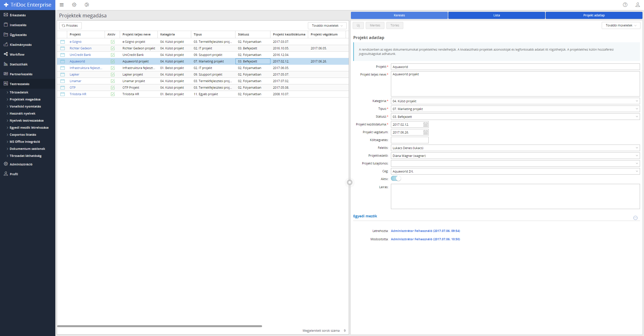Screen dimensions: 644x336
Task: Toggle the Aktiv switch off
Action: coord(396,179)
